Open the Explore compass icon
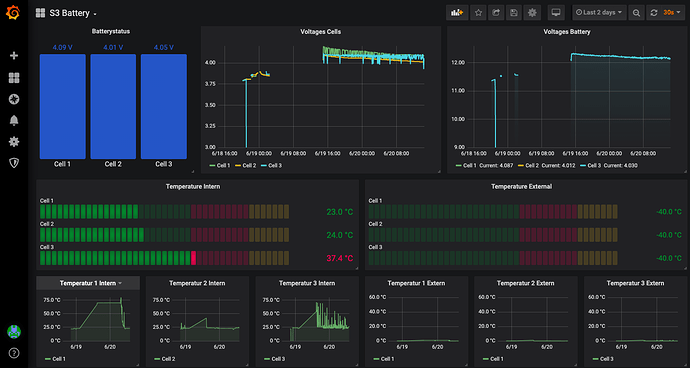 [x=14, y=99]
